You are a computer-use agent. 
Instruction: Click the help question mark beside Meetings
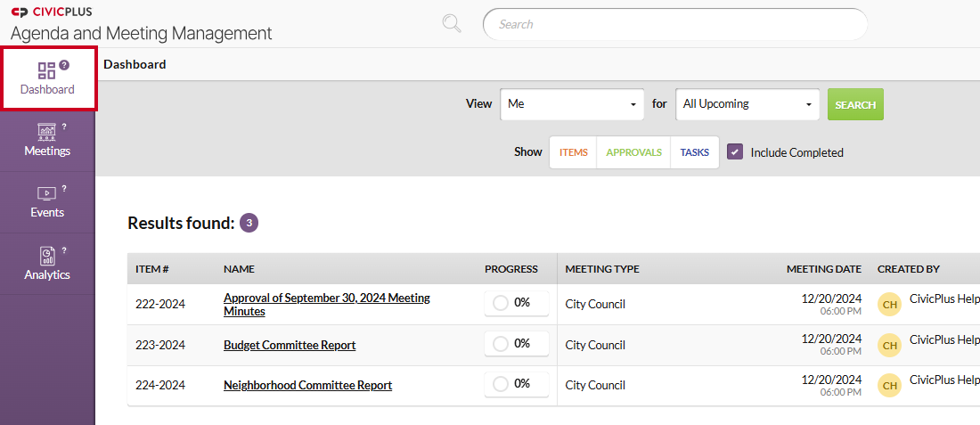click(64, 127)
